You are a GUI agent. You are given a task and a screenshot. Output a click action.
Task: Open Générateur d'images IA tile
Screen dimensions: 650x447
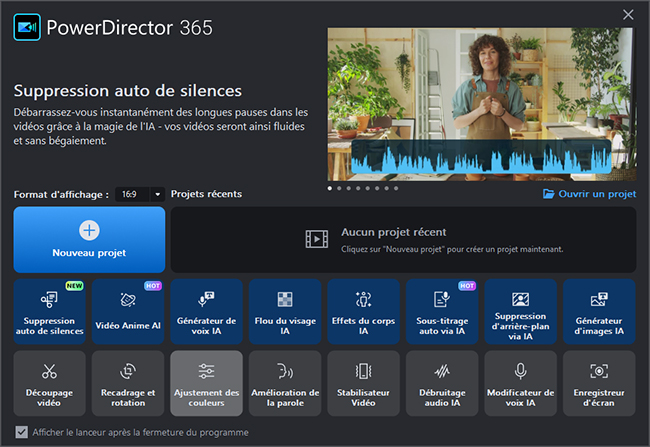599,311
